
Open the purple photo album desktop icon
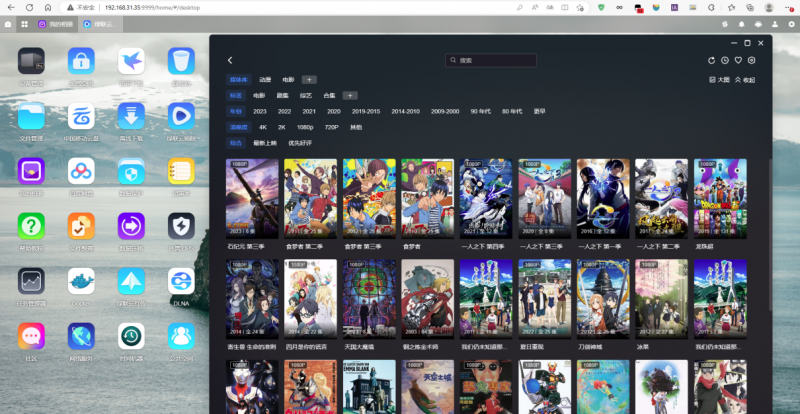(31, 171)
